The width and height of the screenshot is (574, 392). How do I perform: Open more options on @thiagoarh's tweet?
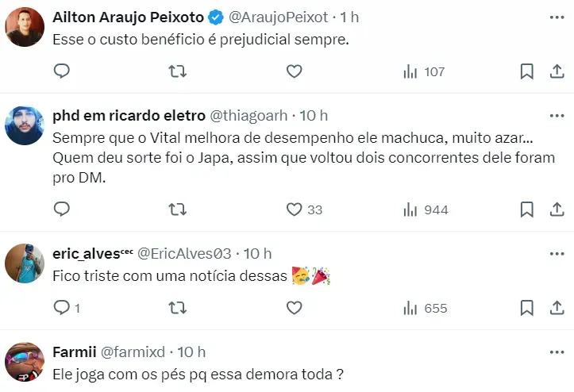557,115
